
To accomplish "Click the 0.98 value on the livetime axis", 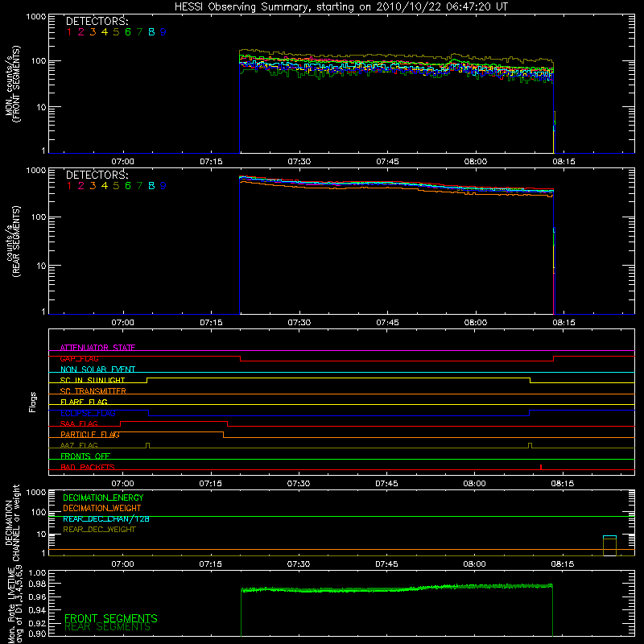I will pos(37,584).
